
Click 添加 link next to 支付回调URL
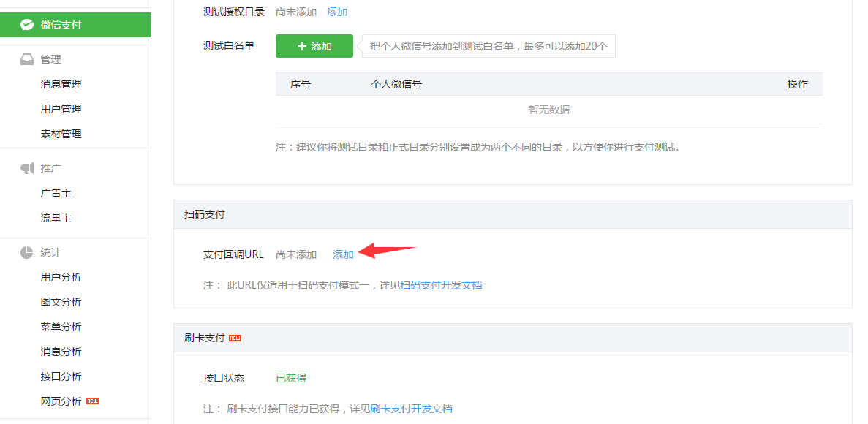(343, 254)
